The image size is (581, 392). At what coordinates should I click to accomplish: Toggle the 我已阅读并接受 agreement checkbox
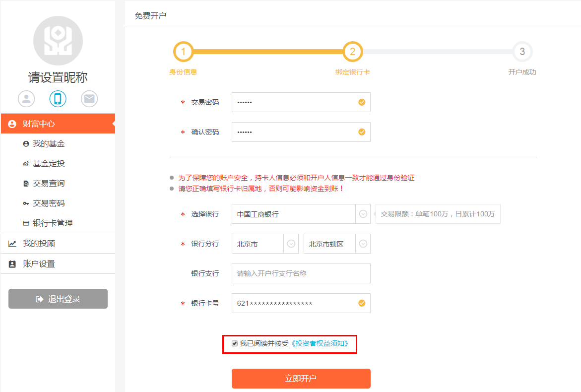coord(235,343)
